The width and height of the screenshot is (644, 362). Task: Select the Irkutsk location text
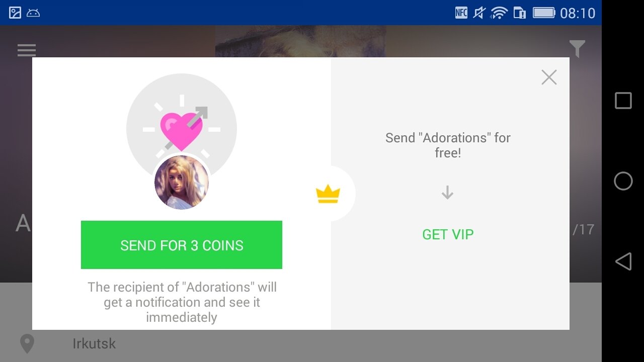[94, 343]
